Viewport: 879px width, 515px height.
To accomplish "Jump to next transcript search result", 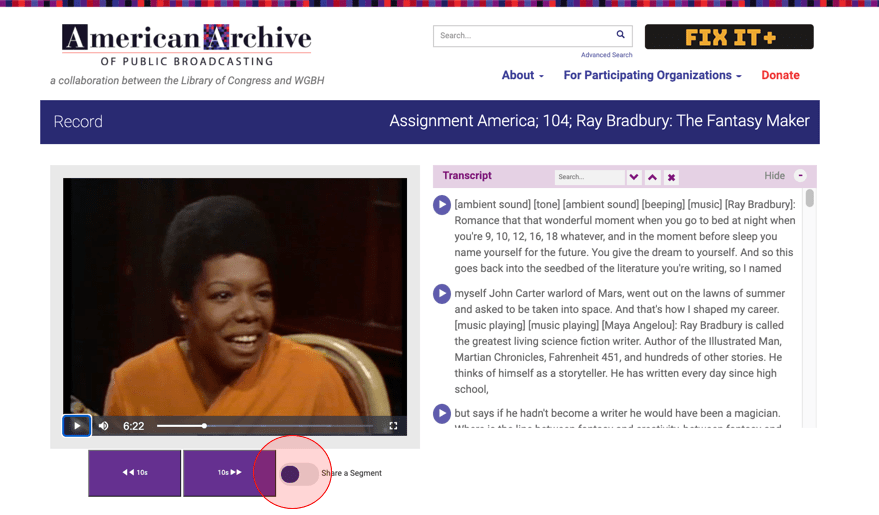I will click(x=634, y=177).
